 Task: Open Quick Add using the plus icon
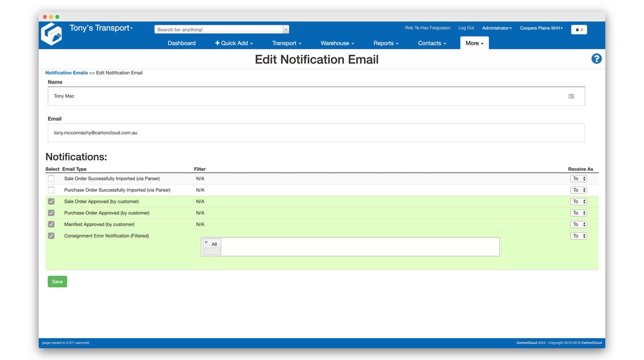pyautogui.click(x=233, y=43)
